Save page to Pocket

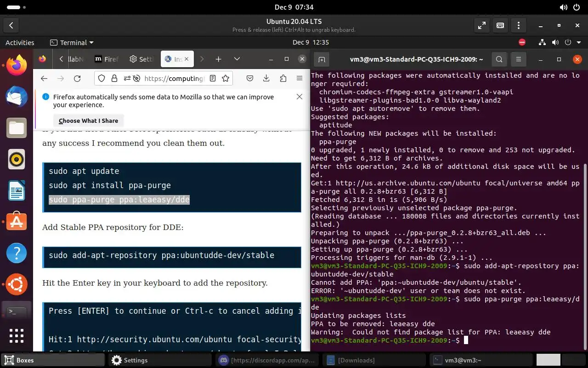(250, 79)
